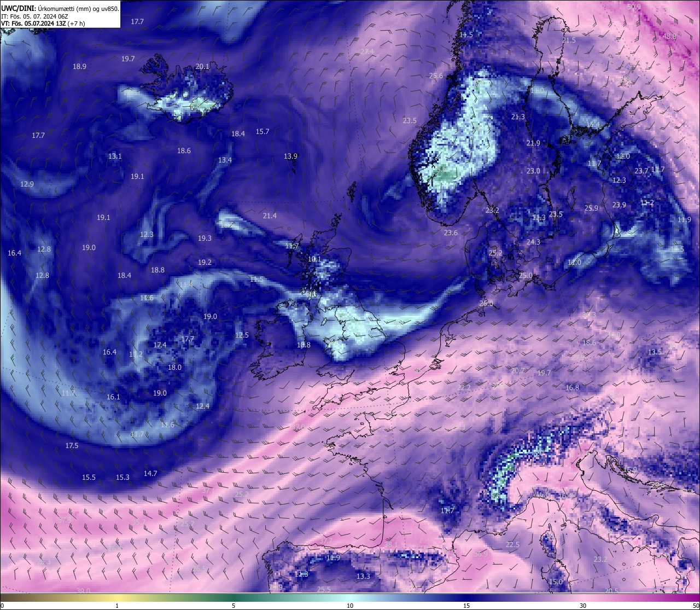This screenshot has height=610, width=700.
Task: Click the 25.9 map value
Action: [591, 208]
